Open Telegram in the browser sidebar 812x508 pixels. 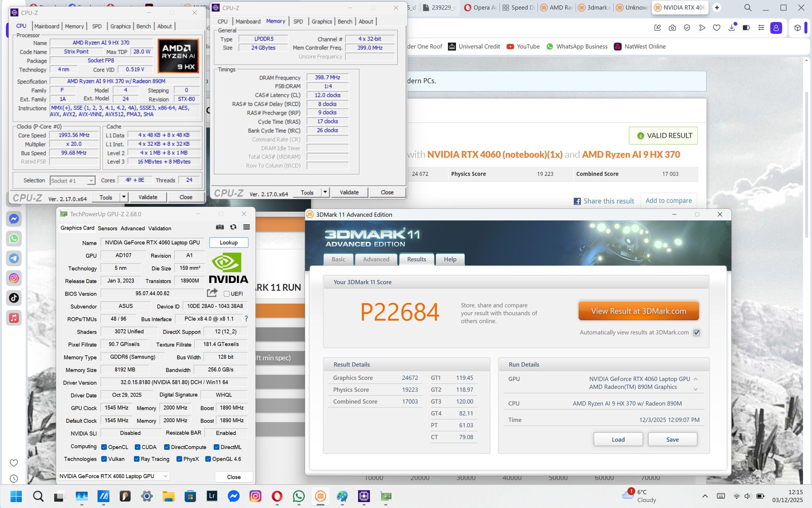click(14, 259)
